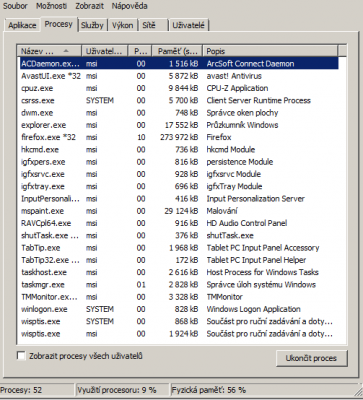Open the Zobrazit menu
This screenshot has width=363, height=400.
89,6
